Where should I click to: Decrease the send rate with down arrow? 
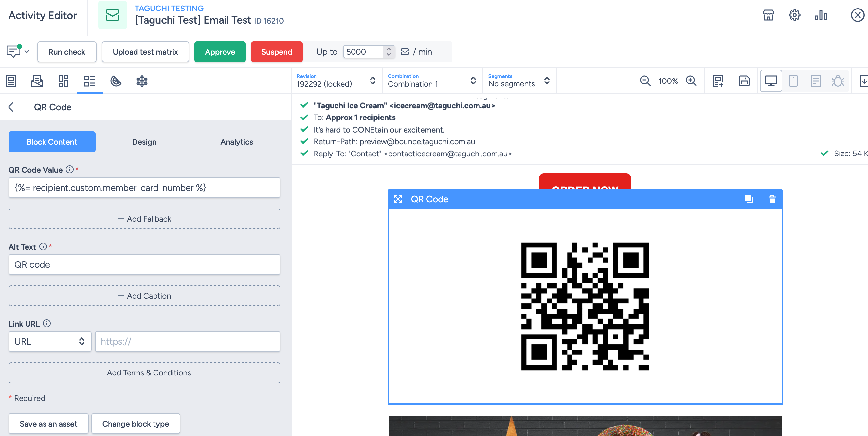(389, 55)
